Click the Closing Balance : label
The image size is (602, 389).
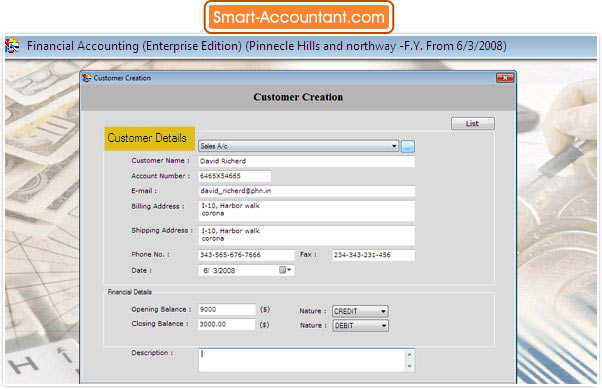(160, 324)
